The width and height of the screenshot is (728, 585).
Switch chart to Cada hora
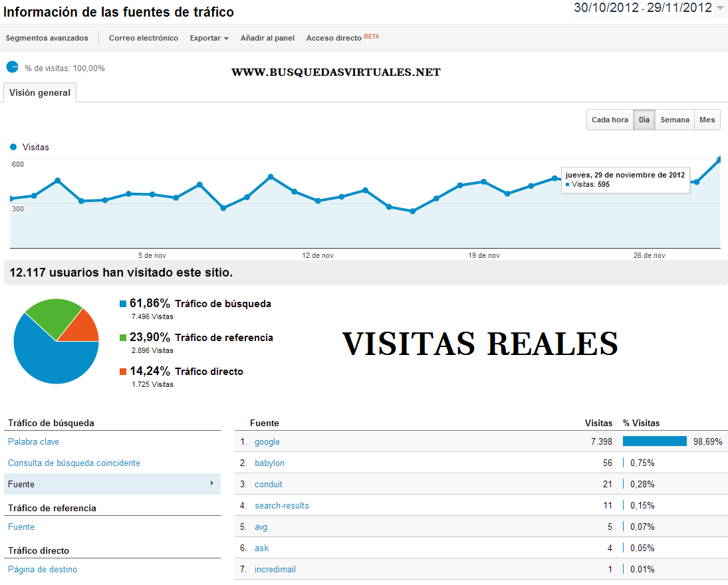click(610, 120)
